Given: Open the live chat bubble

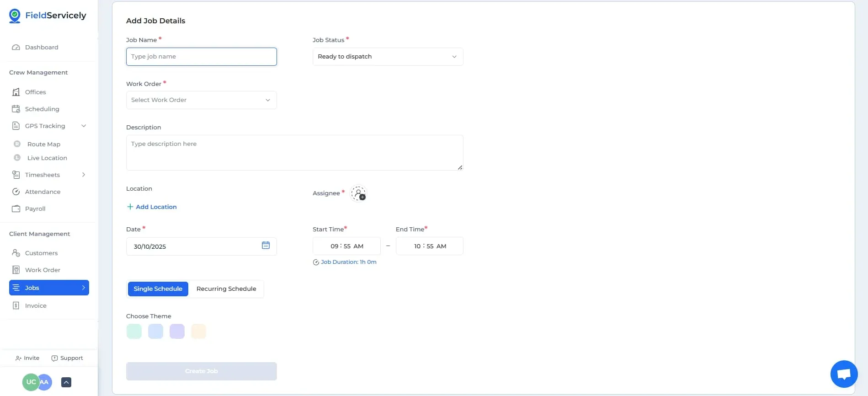Looking at the screenshot, I should 843,374.
